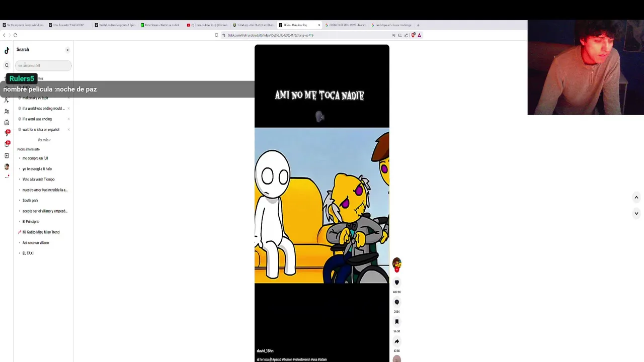The image size is (644, 362).
Task: Follow creator via red plus on avatar
Action: coord(396,269)
